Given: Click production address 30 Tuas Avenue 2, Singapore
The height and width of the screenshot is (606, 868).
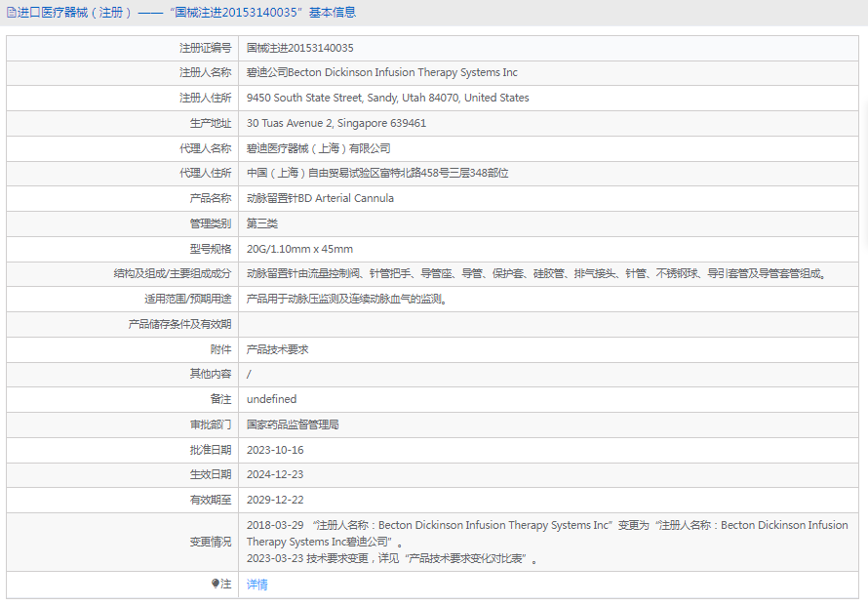Looking at the screenshot, I should (336, 123).
